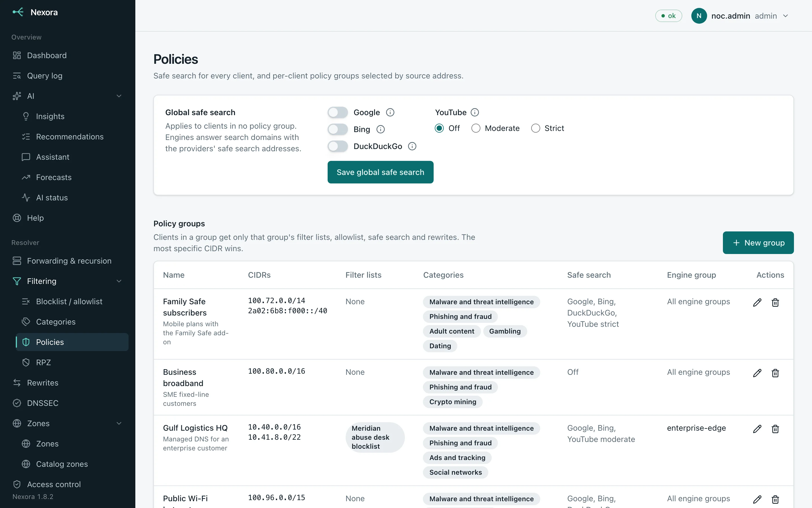Delete the Public Wi-Fi group
The width and height of the screenshot is (812, 508).
coord(775,499)
